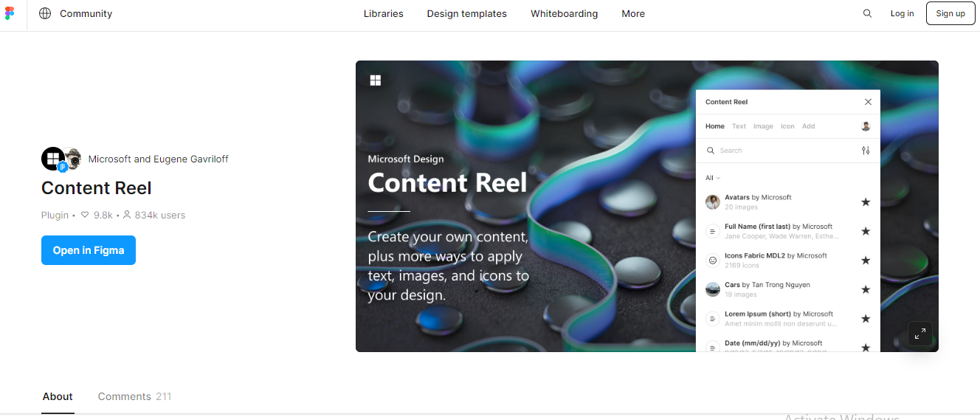Toggle star for Icons Fabric MDL2
Screen dimensions: 980x420
(x=866, y=261)
